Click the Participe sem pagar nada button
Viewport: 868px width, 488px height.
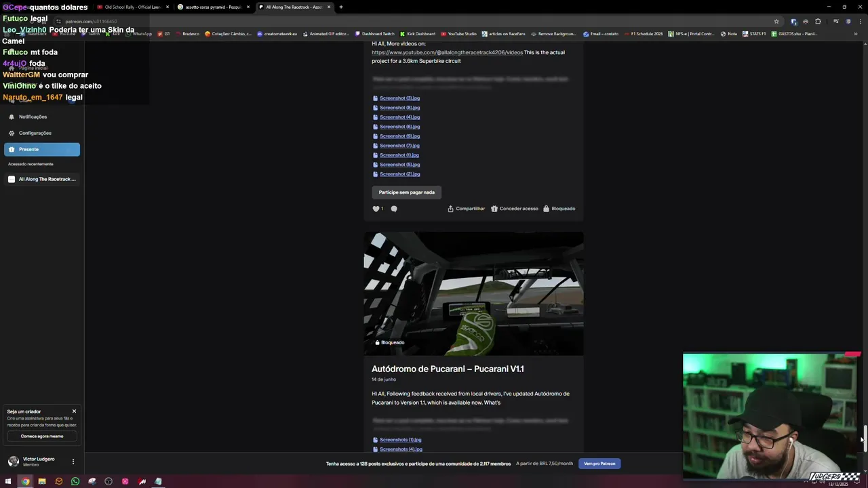(x=406, y=192)
